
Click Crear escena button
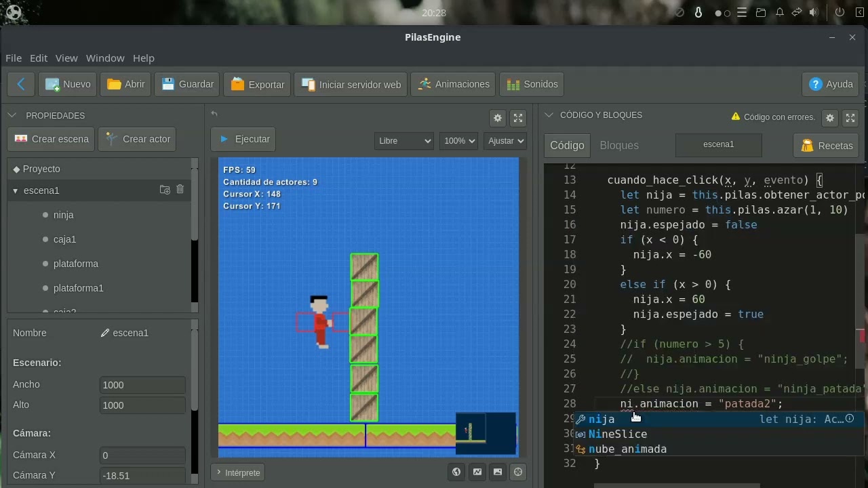click(52, 139)
